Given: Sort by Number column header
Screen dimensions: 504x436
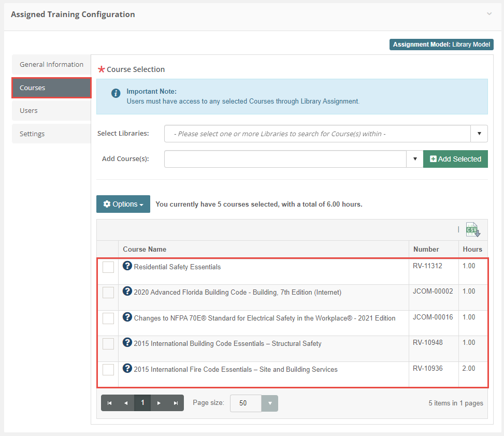Looking at the screenshot, I should pyautogui.click(x=426, y=249).
